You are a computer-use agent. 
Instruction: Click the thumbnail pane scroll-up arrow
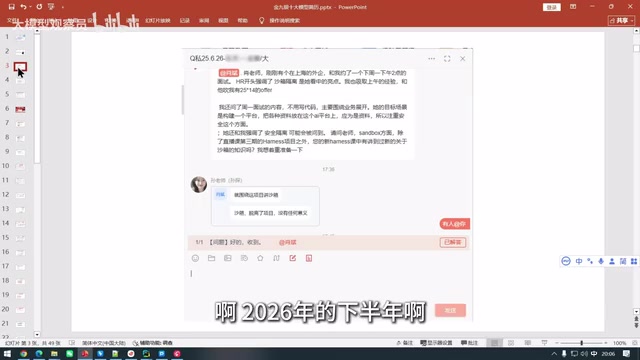[x=37, y=31]
